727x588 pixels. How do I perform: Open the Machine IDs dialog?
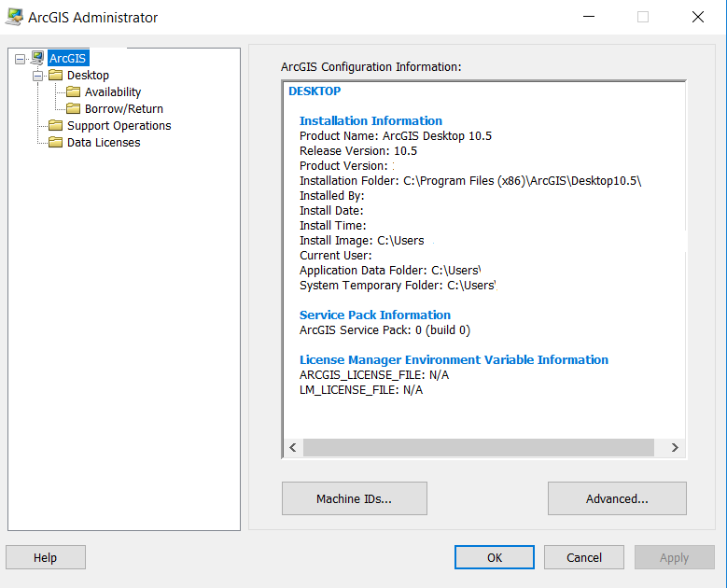pyautogui.click(x=355, y=498)
